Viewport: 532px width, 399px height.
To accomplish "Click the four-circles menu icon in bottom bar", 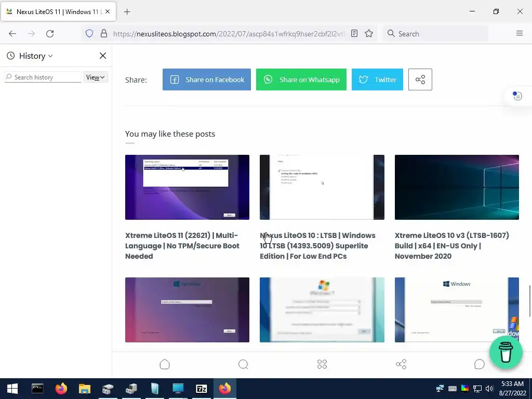I will (x=322, y=364).
